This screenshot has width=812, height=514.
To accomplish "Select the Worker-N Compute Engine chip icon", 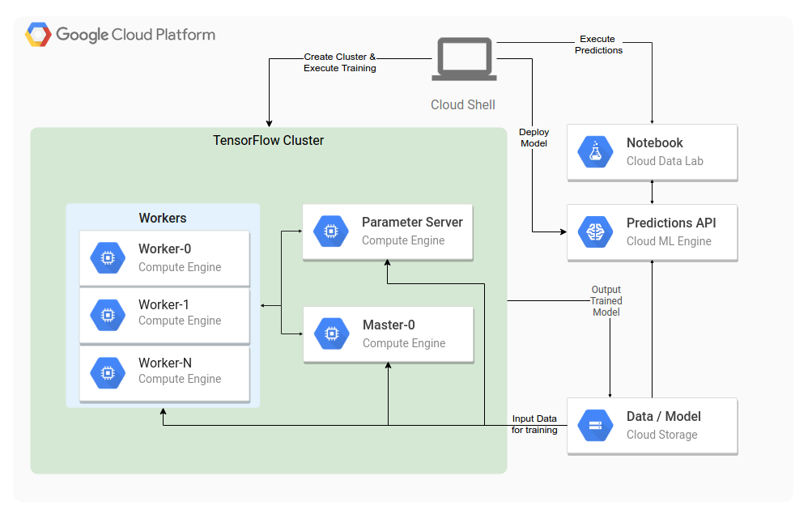I will coord(107,372).
